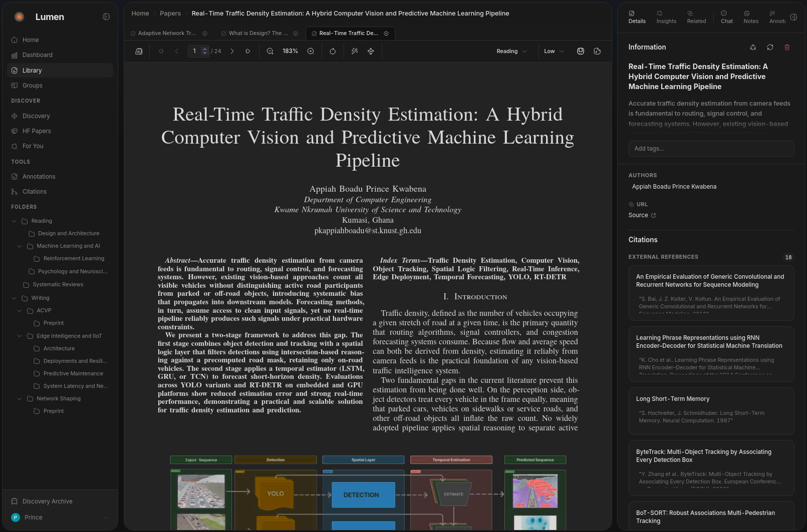Click the recycle-style icon beside Information
This screenshot has width=807, height=532.
753,47
